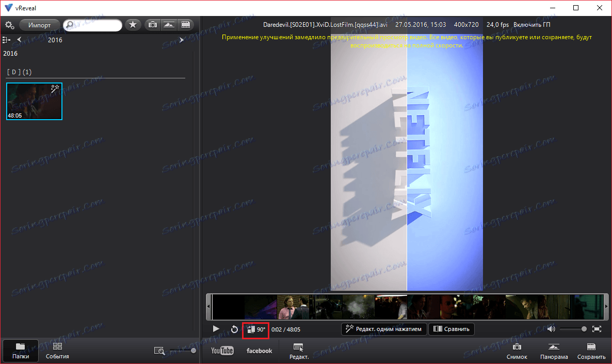Click the 24,0 fps label
The image size is (612, 364).
[x=497, y=25]
